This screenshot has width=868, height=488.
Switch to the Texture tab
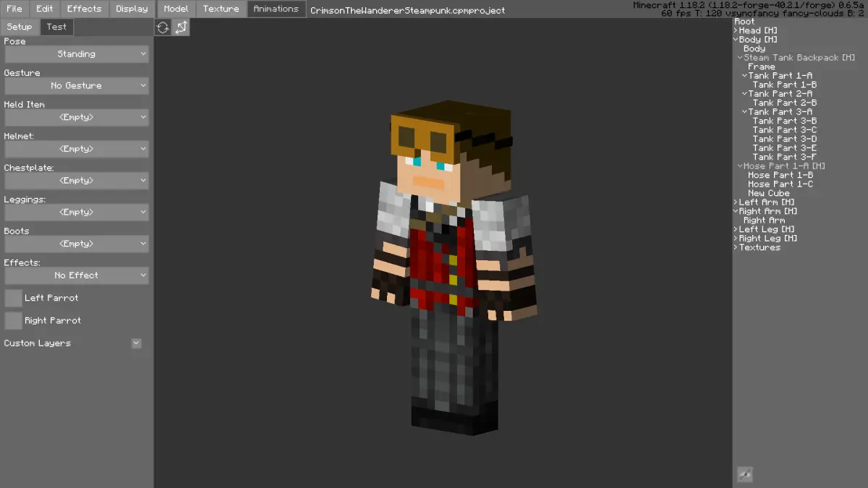[x=221, y=9]
